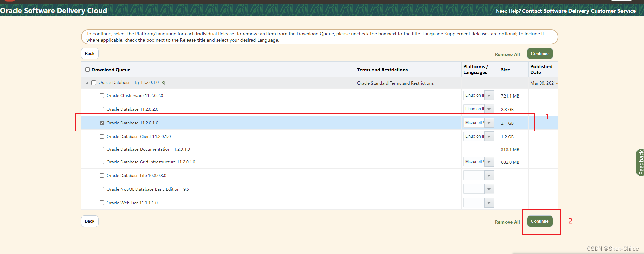The image size is (644, 254).
Task: Check the Oracle Web Tier 11.1.1.1.0 checkbox
Action: [x=102, y=203]
